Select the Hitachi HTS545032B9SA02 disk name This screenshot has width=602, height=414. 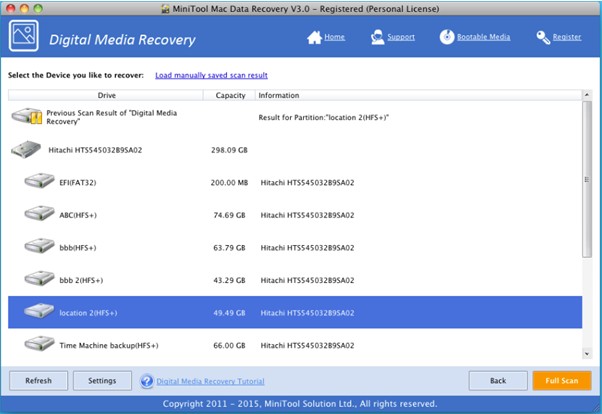click(95, 150)
